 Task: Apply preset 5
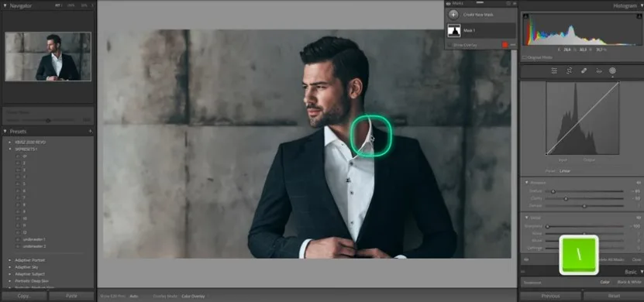(x=24, y=184)
